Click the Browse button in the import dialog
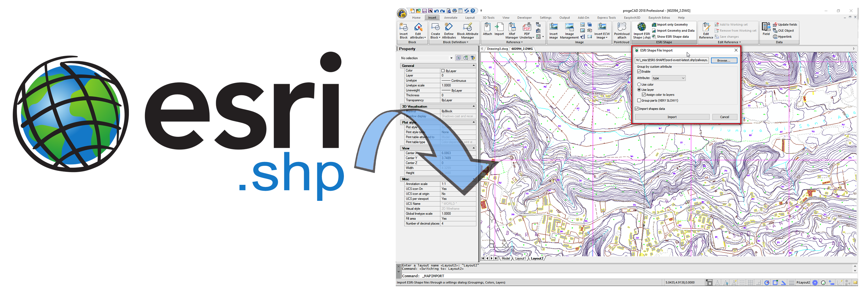 (x=724, y=60)
